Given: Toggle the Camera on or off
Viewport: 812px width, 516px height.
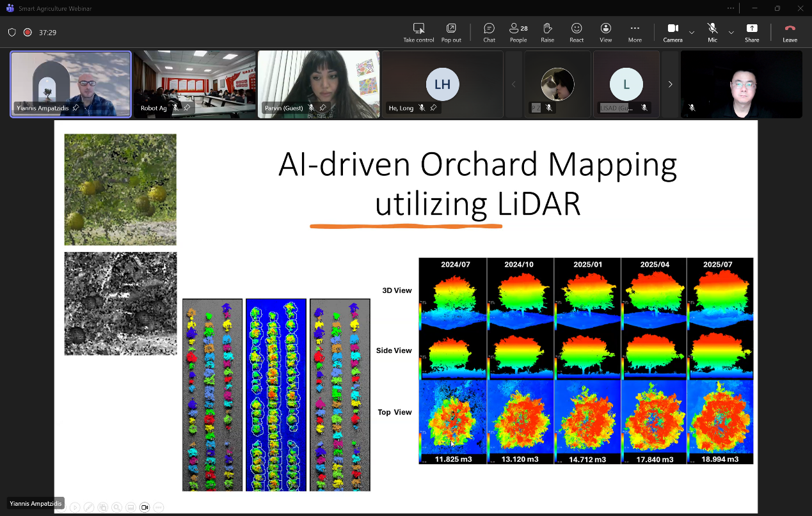Looking at the screenshot, I should point(673,32).
